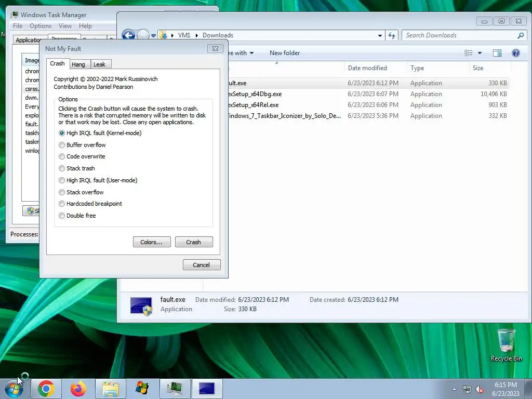Sort files by Size column

click(489, 68)
